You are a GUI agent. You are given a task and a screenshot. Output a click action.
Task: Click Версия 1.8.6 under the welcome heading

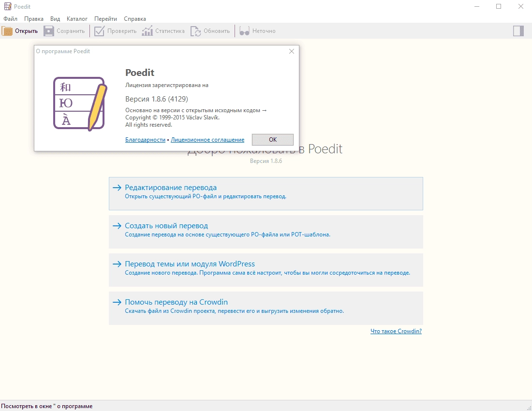point(266,161)
